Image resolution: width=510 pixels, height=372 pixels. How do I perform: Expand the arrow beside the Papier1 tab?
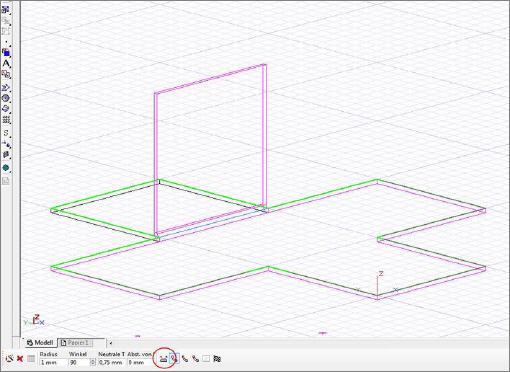click(x=111, y=343)
